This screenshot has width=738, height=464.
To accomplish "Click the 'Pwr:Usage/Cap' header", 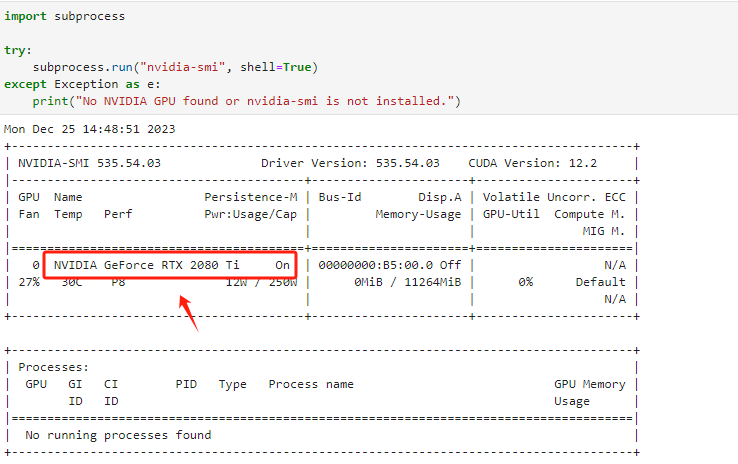I will [250, 215].
